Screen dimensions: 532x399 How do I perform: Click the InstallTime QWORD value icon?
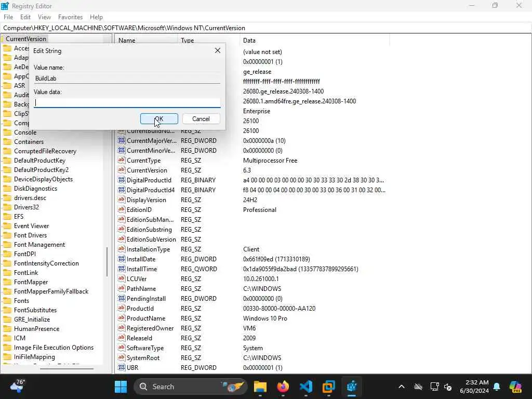[x=122, y=269]
